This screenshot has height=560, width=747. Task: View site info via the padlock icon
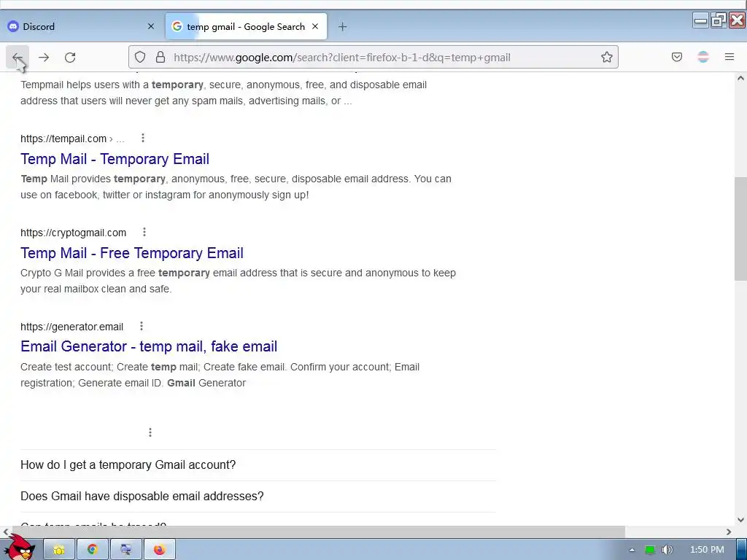(160, 57)
